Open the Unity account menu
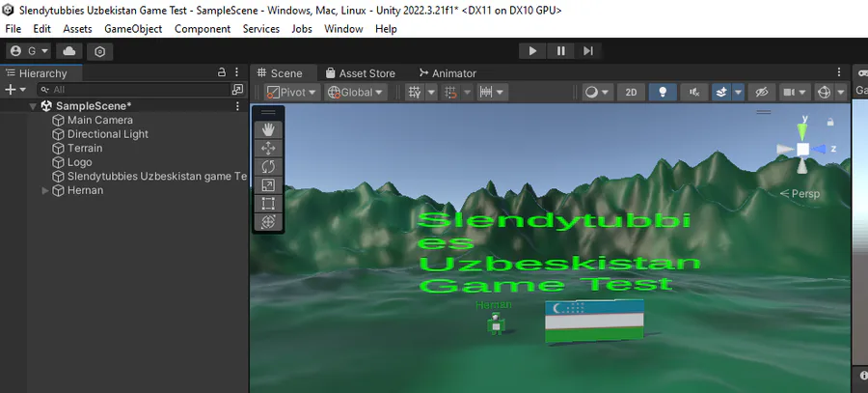This screenshot has height=393, width=868. tap(29, 51)
